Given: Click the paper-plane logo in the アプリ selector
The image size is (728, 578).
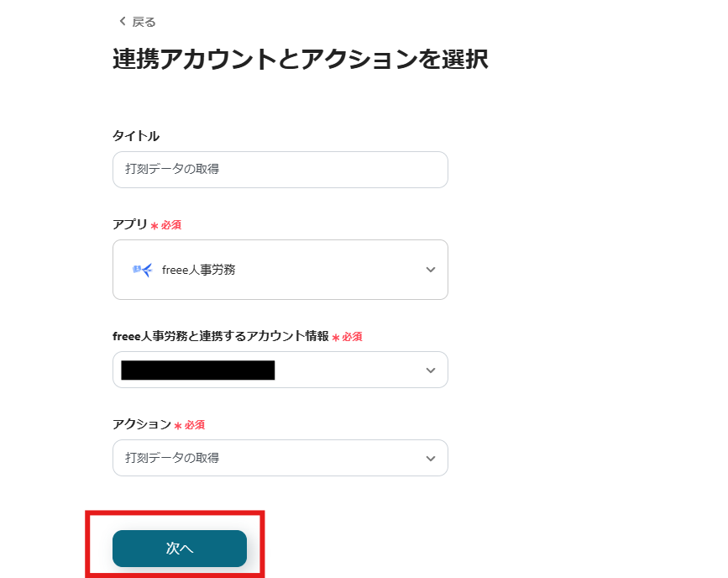Looking at the screenshot, I should [x=141, y=269].
